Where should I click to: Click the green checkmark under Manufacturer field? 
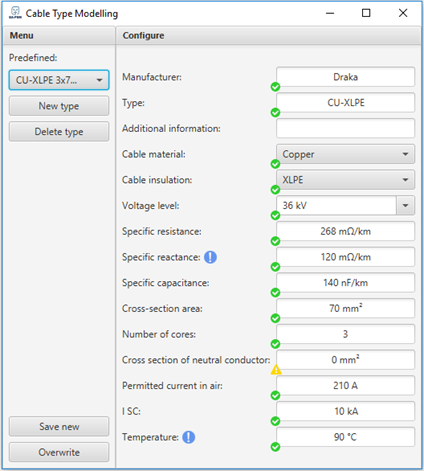275,87
